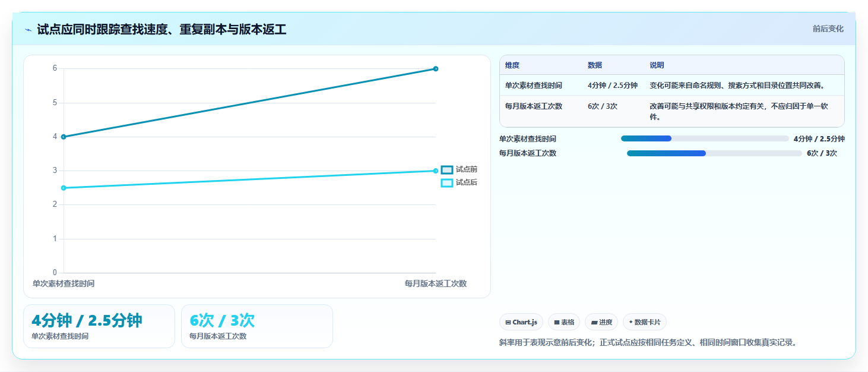This screenshot has width=868, height=372.
Task: Toggle the 试点前 legend item
Action: click(459, 170)
